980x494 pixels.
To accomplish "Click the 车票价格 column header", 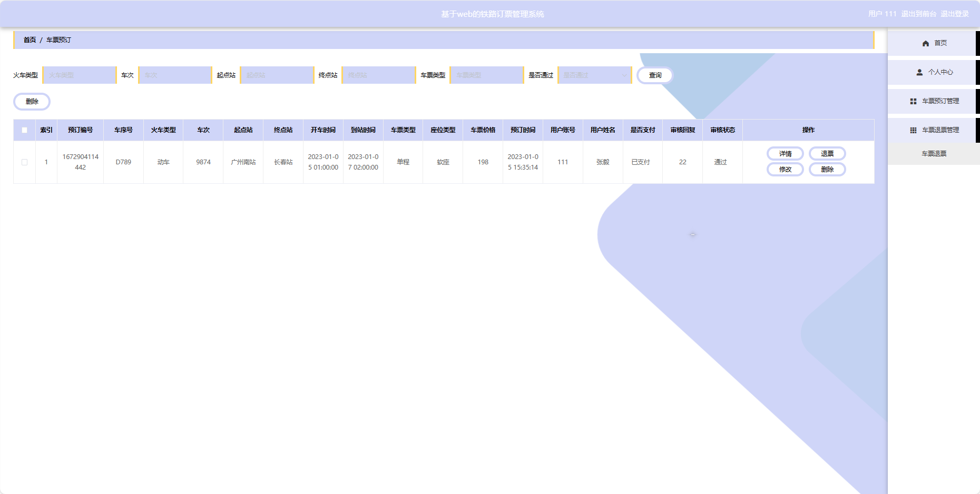I will [x=483, y=130].
